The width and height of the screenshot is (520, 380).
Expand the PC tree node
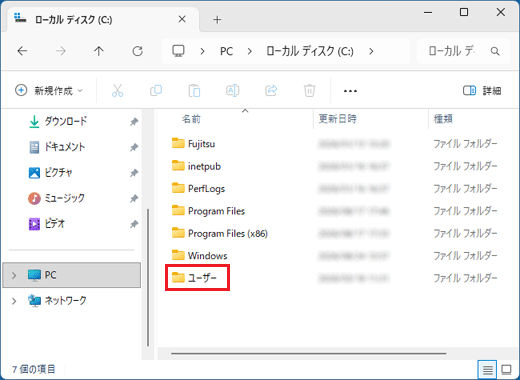pyautogui.click(x=14, y=275)
